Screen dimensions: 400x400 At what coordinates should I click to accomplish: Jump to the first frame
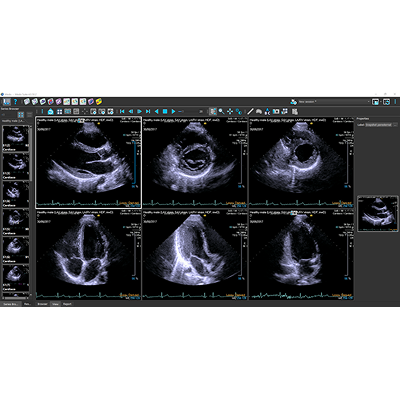coord(122,111)
